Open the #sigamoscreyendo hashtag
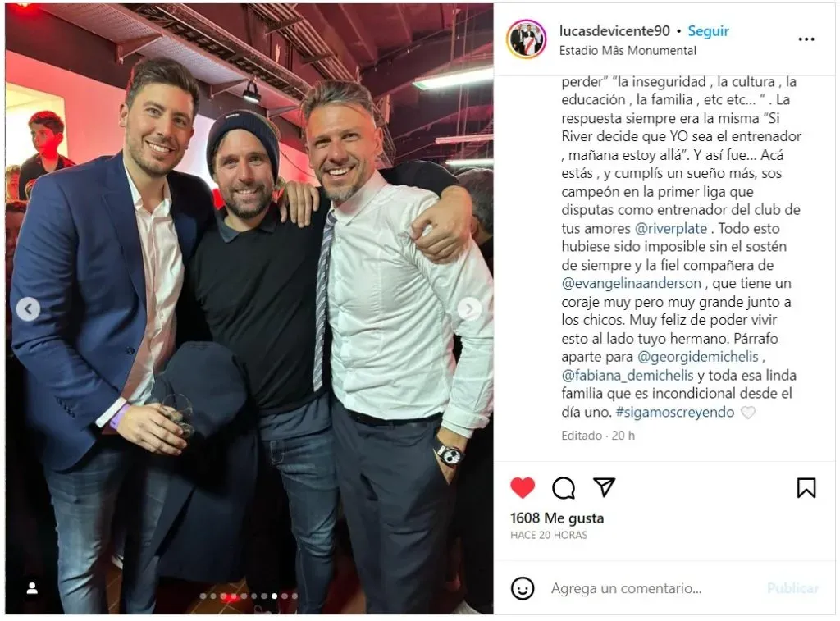Viewport: 840px width, 621px height. [675, 412]
